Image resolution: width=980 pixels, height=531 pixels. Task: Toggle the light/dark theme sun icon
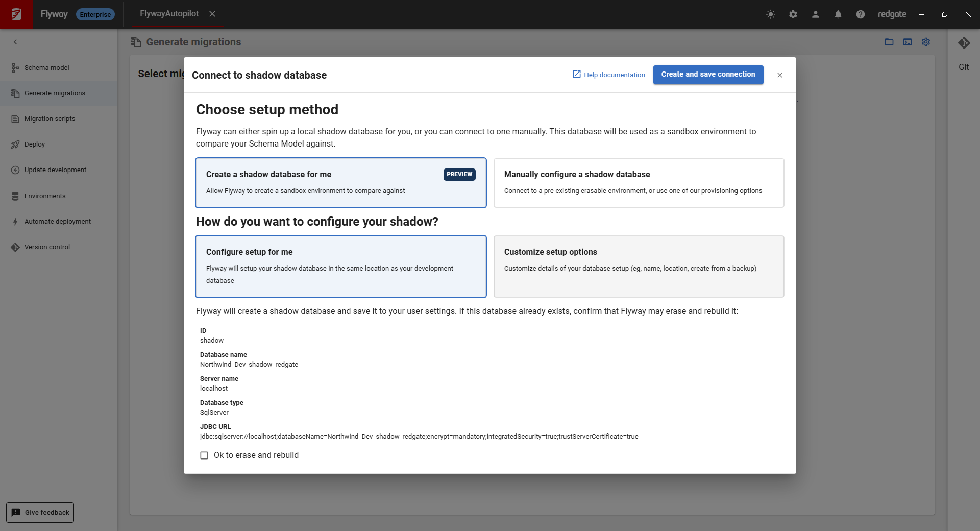[x=771, y=14]
